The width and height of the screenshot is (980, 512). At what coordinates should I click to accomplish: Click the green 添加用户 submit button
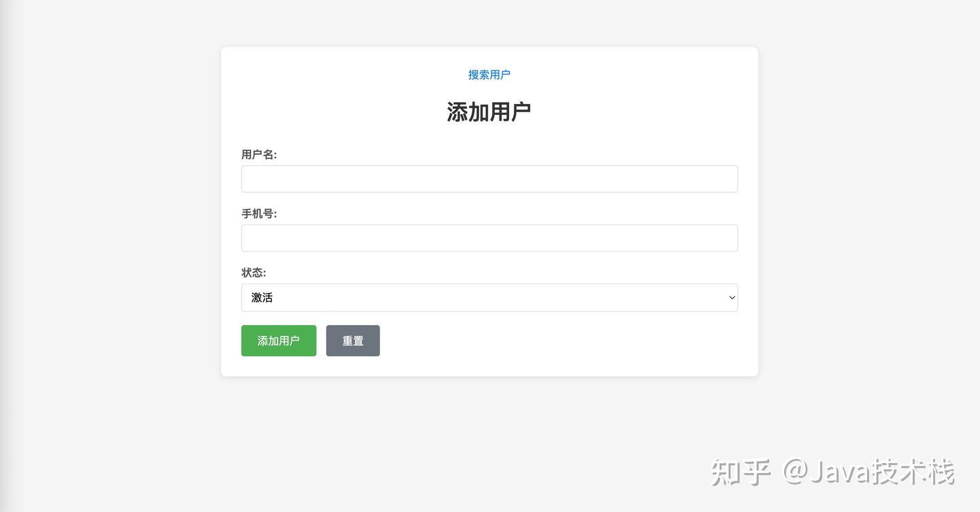(x=278, y=341)
